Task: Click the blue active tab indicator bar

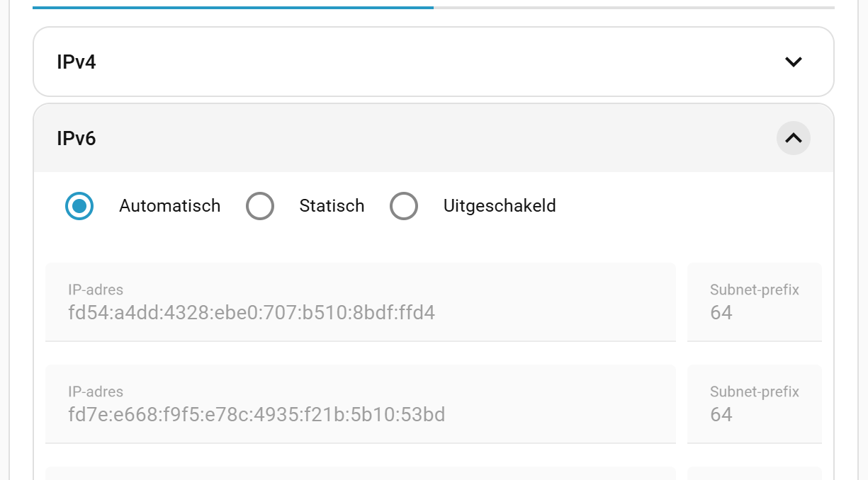Action: pos(233,7)
